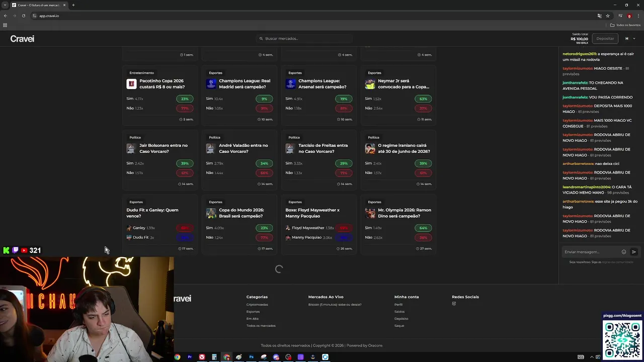Select Não 66% on André Valadão market

click(264, 173)
